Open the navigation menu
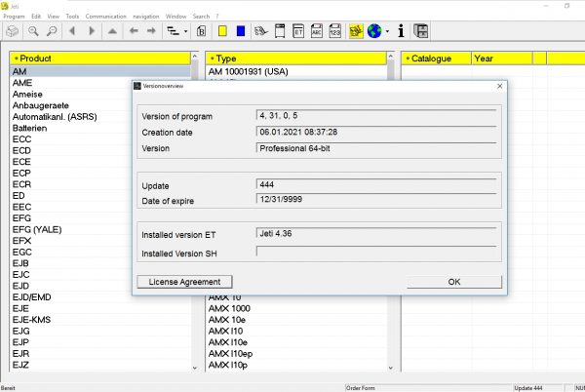The image size is (585, 392). 146,17
